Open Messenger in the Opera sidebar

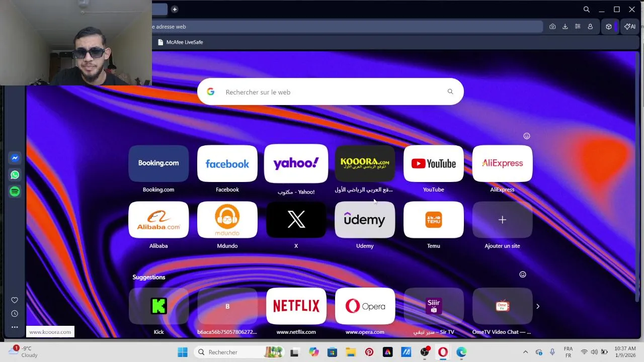coord(15,158)
